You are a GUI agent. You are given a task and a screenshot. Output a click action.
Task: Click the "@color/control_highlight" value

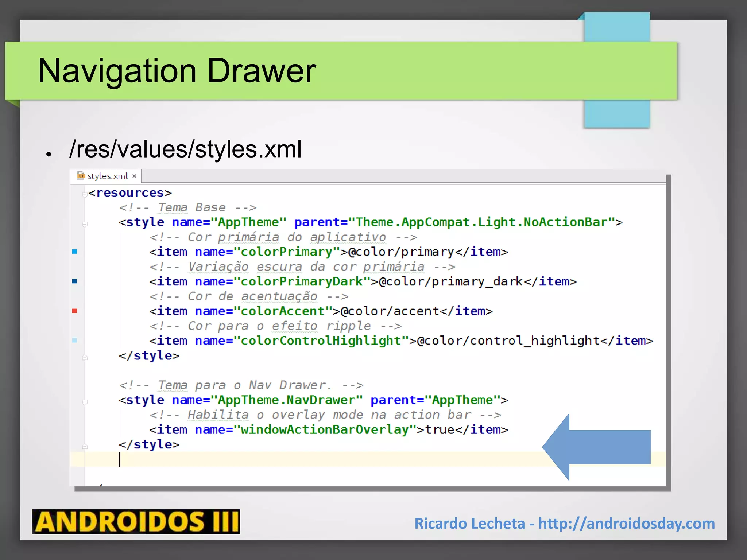508,341
